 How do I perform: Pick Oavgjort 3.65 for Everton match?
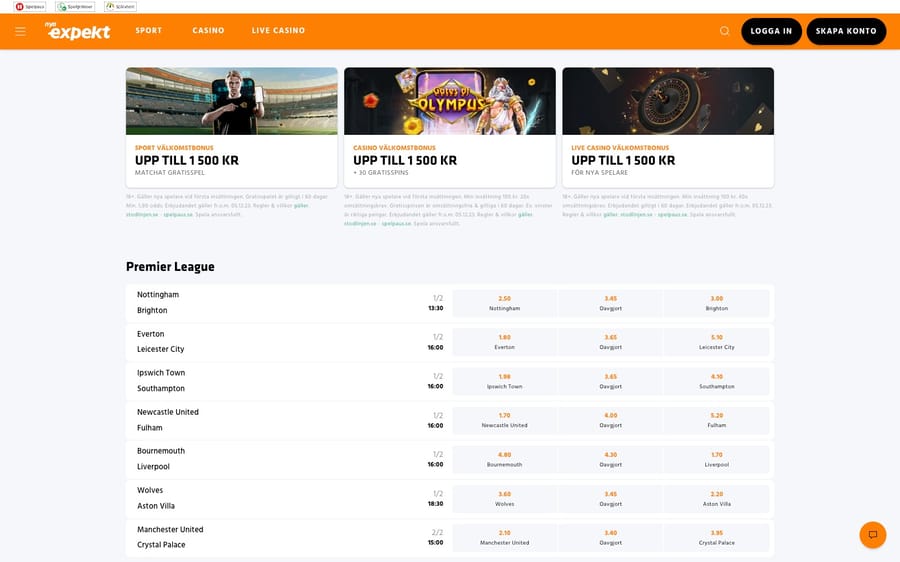pos(610,342)
